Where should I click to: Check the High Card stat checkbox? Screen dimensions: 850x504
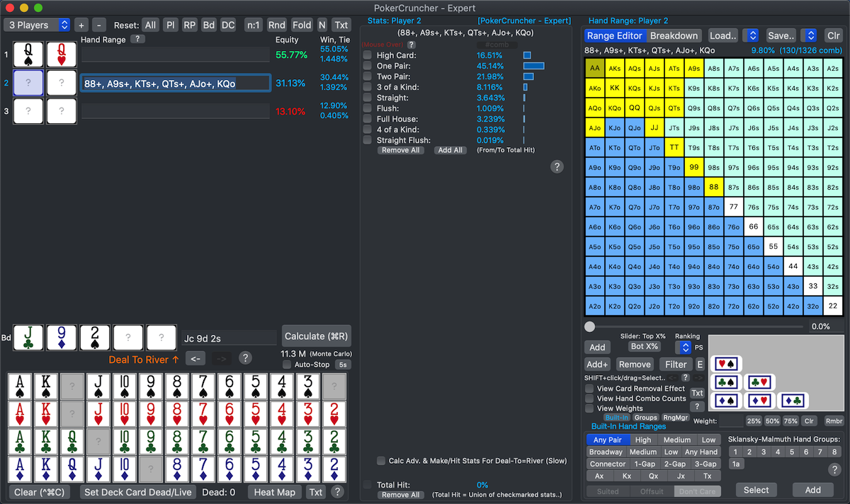367,55
